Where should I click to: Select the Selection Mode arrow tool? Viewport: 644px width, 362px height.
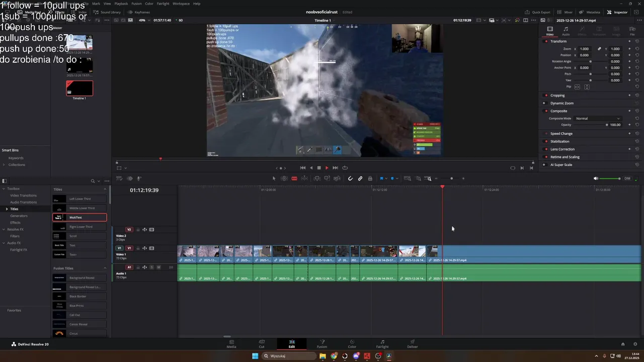(274, 178)
